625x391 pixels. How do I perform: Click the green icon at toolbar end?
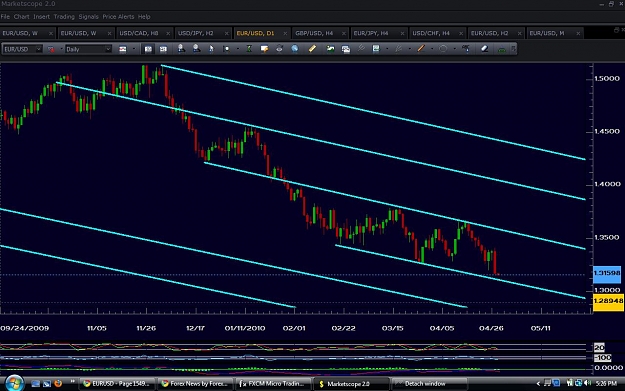point(502,49)
